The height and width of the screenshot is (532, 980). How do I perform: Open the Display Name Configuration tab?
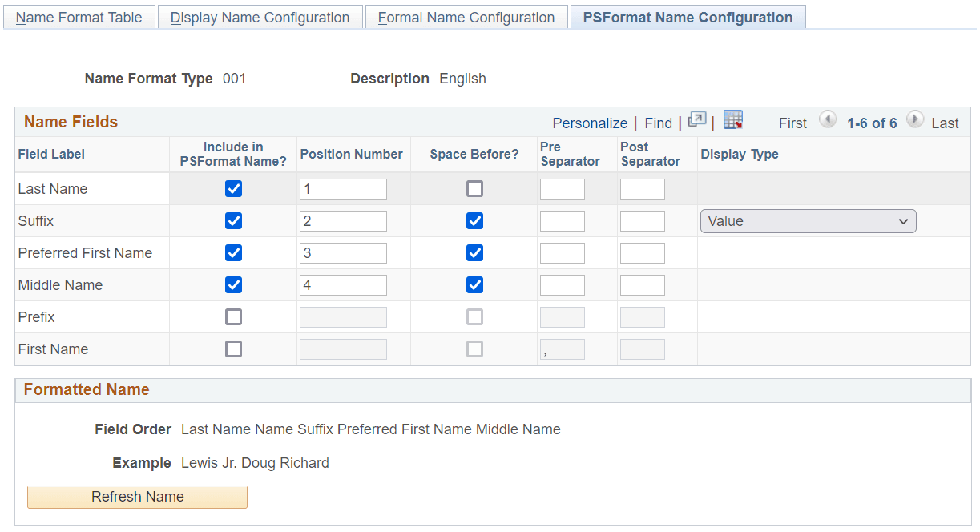pos(260,18)
